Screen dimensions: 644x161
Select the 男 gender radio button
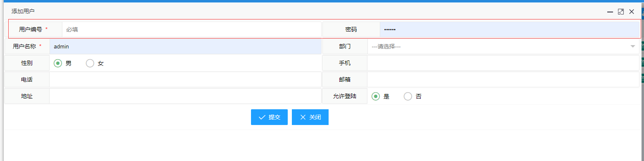58,63
